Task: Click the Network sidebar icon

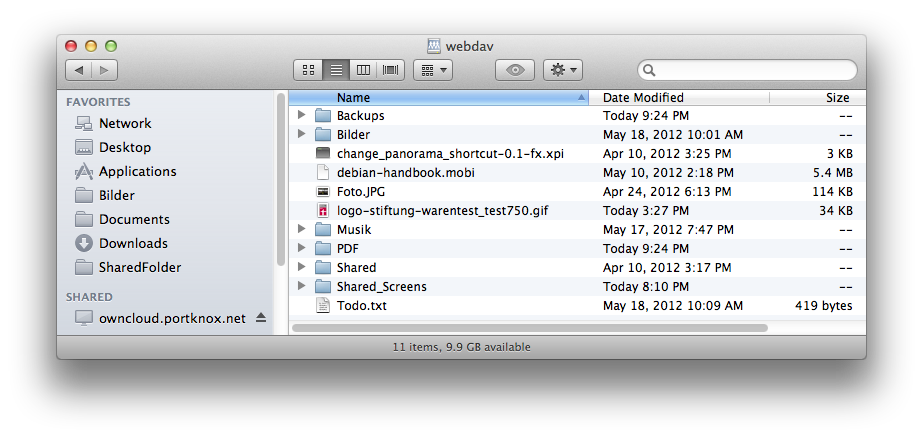Action: [x=84, y=123]
